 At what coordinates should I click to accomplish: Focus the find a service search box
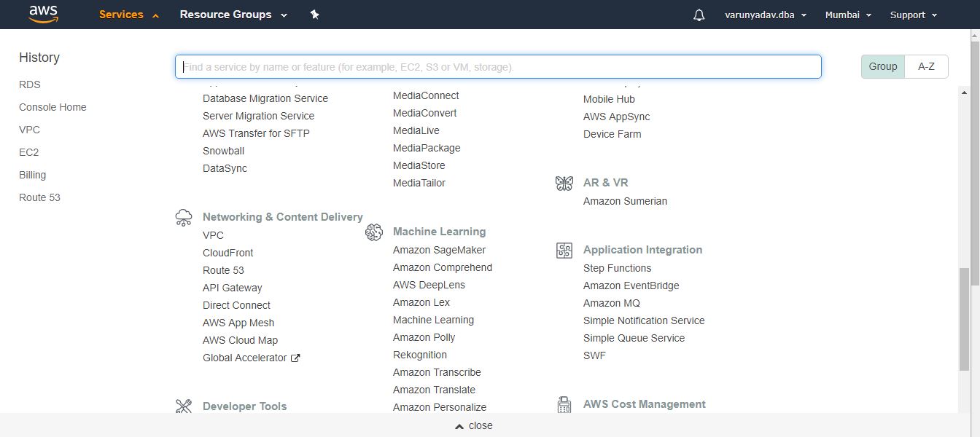(498, 66)
